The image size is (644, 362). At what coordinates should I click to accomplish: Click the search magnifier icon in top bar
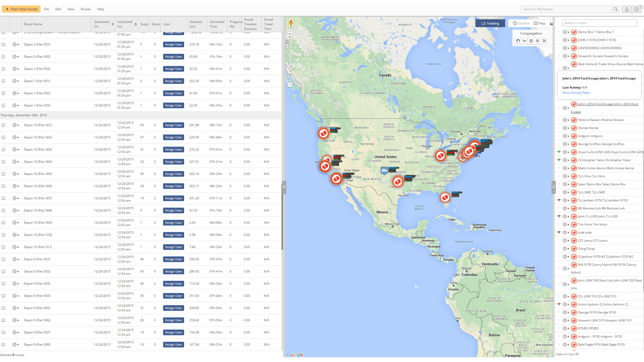click(616, 9)
